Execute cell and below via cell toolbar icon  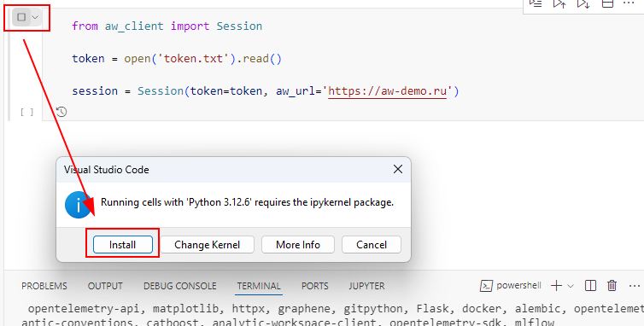pyautogui.click(x=583, y=3)
